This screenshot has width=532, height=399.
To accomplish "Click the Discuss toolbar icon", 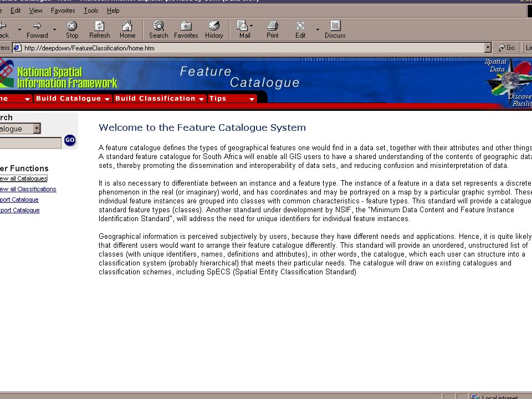I will pyautogui.click(x=335, y=26).
